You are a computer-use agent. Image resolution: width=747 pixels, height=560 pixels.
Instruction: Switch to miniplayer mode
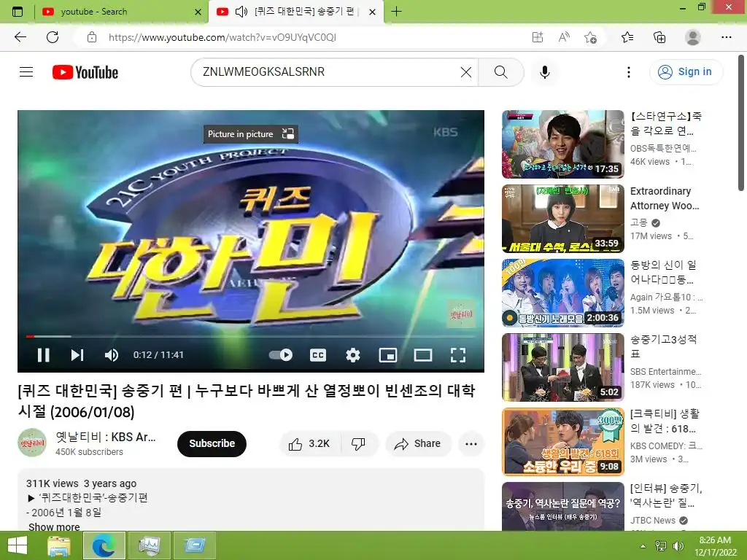388,355
